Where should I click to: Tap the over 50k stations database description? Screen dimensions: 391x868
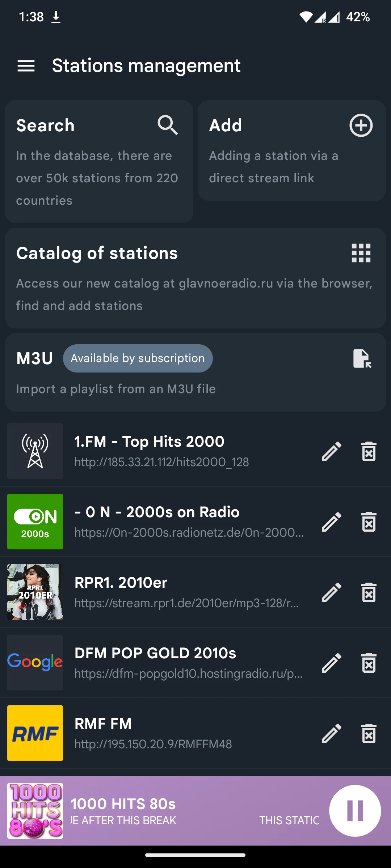pos(97,178)
